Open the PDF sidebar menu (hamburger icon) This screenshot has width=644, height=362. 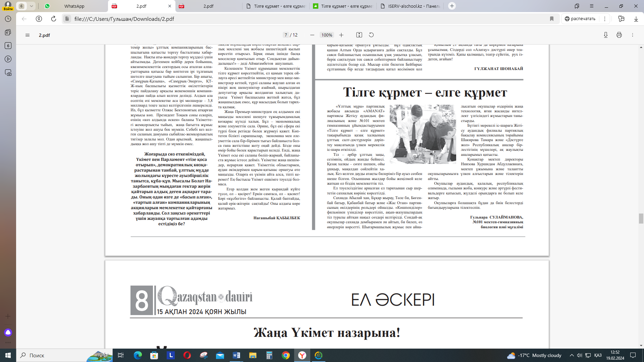point(28,35)
